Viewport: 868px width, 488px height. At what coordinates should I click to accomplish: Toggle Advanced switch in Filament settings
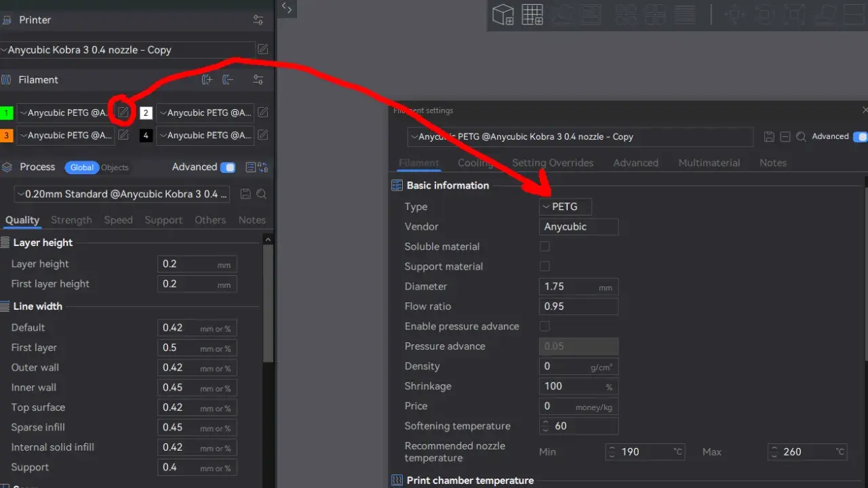point(860,137)
